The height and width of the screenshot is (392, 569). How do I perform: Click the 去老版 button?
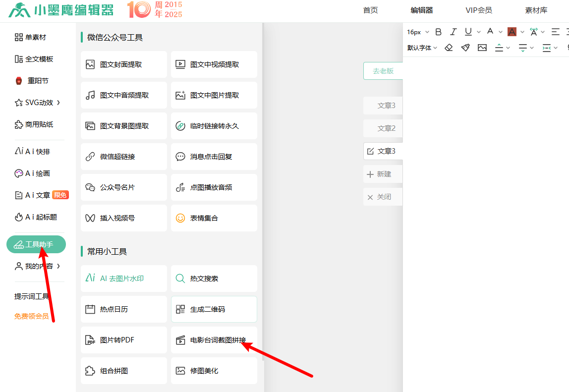tap(383, 71)
